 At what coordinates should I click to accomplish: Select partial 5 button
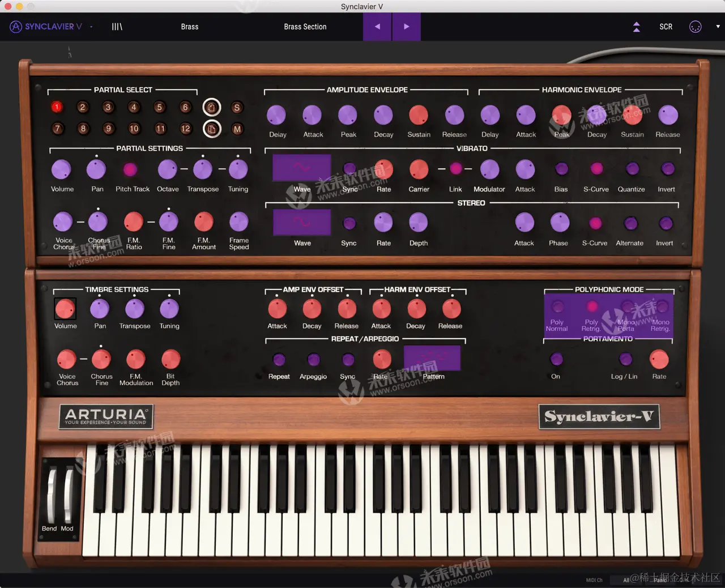160,107
